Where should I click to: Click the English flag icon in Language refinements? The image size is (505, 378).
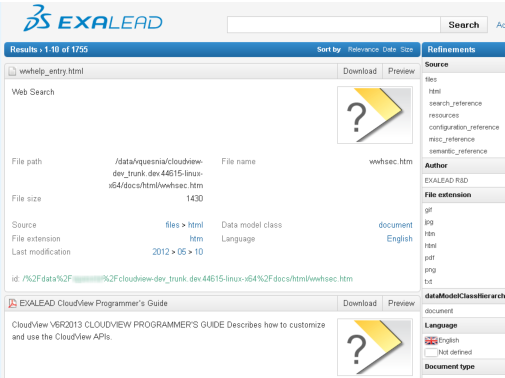(431, 340)
